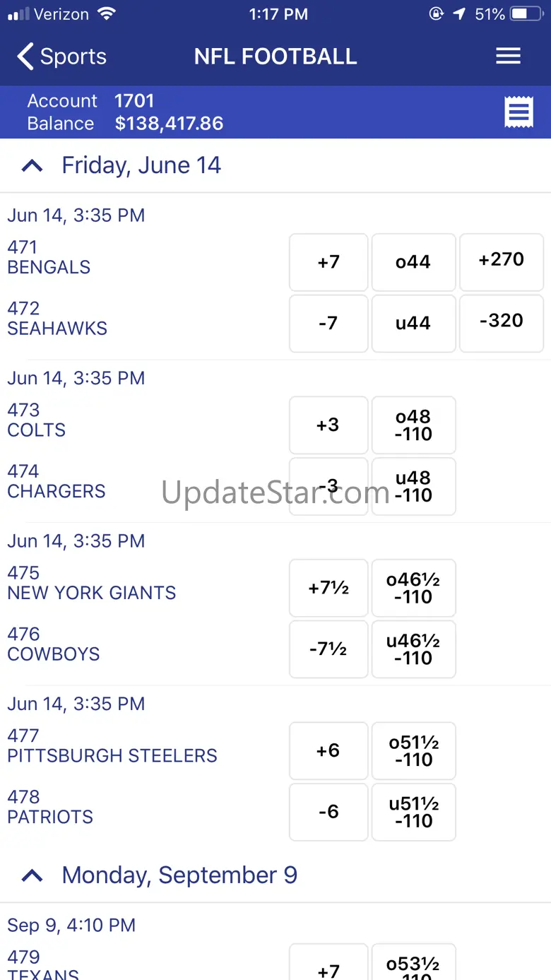The image size is (551, 980).
Task: Open the hamburger menu icon
Action: pyautogui.click(x=508, y=57)
